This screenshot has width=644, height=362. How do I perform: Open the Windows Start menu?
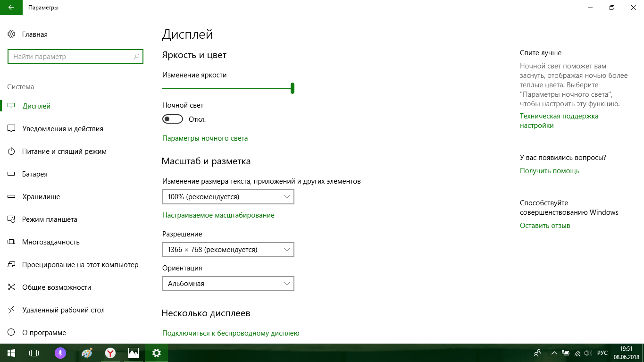[11, 353]
